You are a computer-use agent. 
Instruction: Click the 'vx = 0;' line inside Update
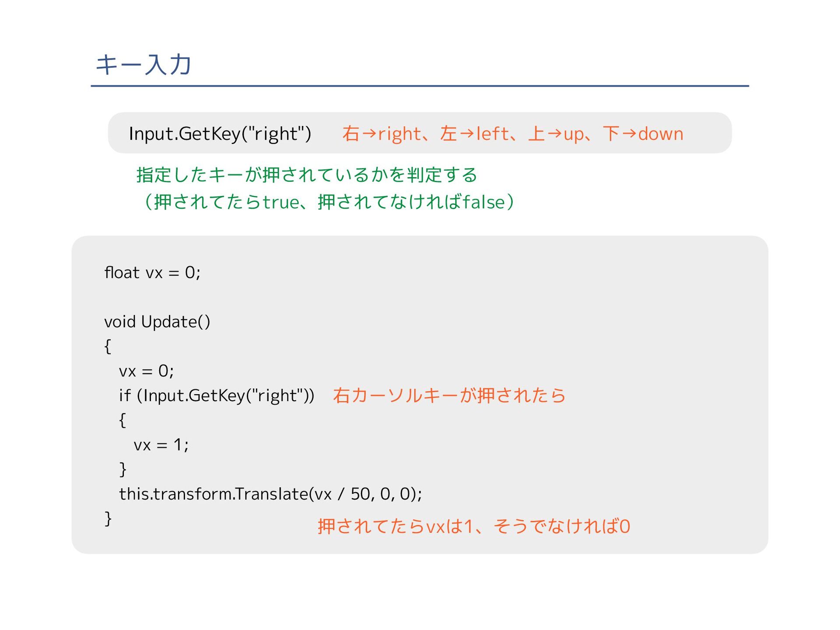(x=146, y=371)
